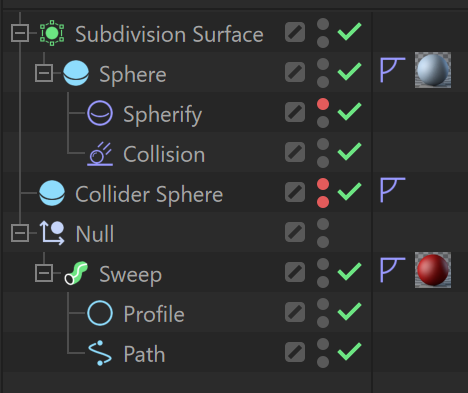Click the Collision deformer icon

100,154
